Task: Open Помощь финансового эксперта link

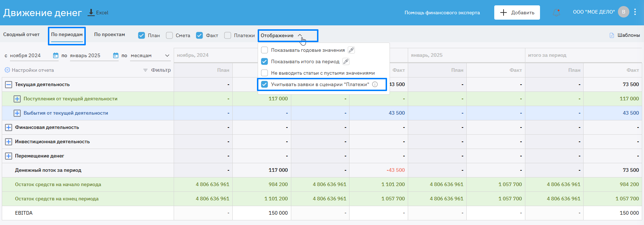Action: click(x=442, y=12)
